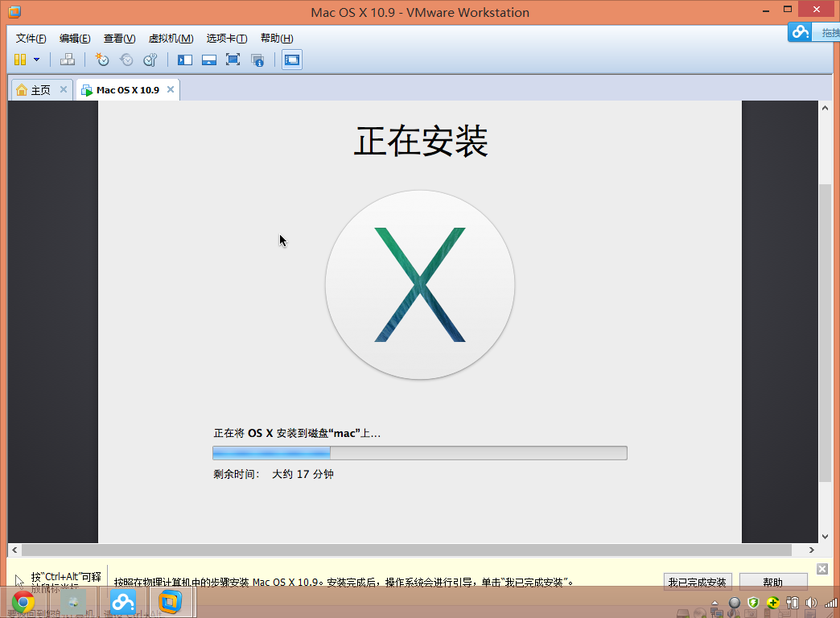The height and width of the screenshot is (618, 840).
Task: Click the 我已完成安装 button
Action: pyautogui.click(x=697, y=581)
